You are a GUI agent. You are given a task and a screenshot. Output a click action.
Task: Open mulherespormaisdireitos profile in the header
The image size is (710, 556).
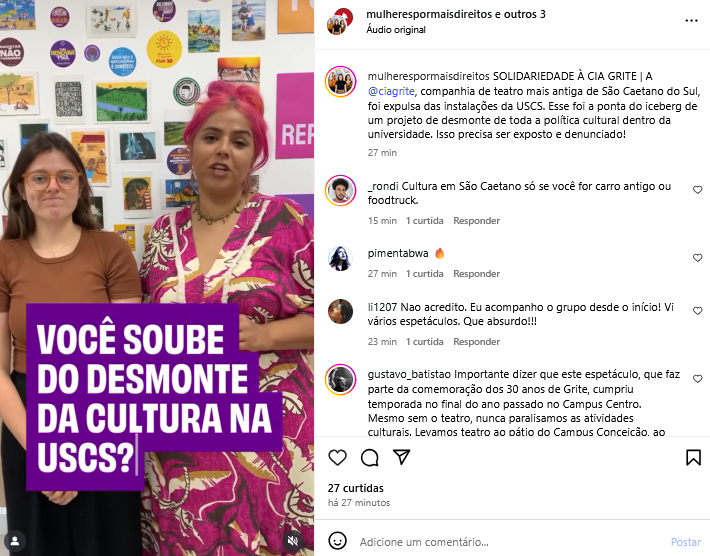tap(429, 14)
